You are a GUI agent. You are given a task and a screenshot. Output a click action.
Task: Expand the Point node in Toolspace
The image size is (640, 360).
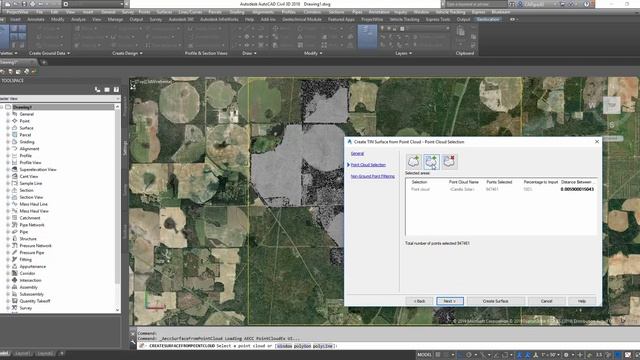8,121
